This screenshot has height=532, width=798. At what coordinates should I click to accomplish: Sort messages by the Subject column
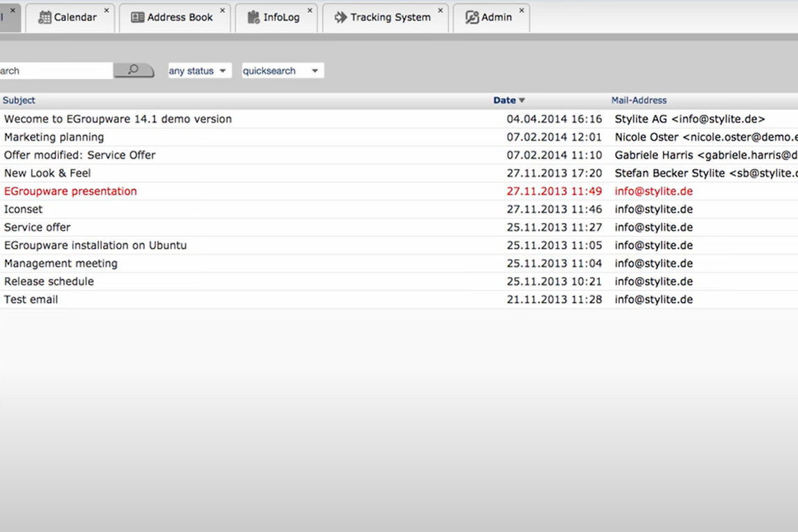click(x=19, y=100)
